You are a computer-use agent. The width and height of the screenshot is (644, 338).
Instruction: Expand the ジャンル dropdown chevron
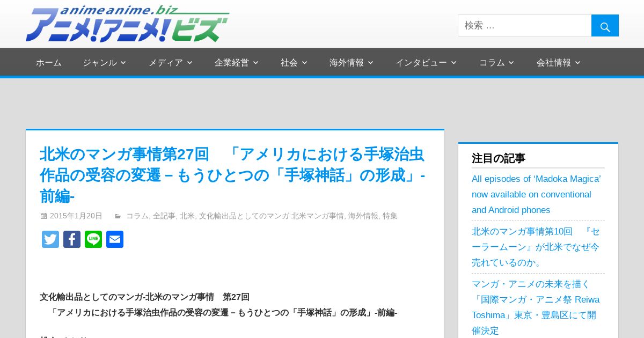pos(123,63)
